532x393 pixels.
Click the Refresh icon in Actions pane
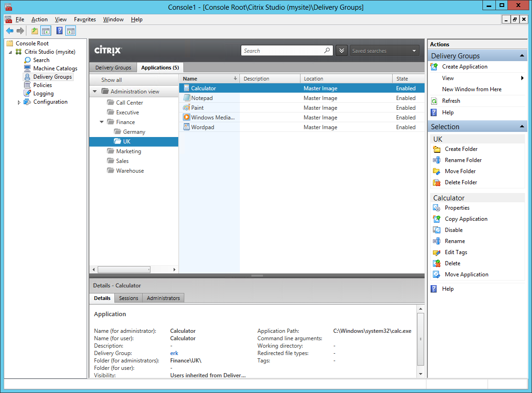434,101
